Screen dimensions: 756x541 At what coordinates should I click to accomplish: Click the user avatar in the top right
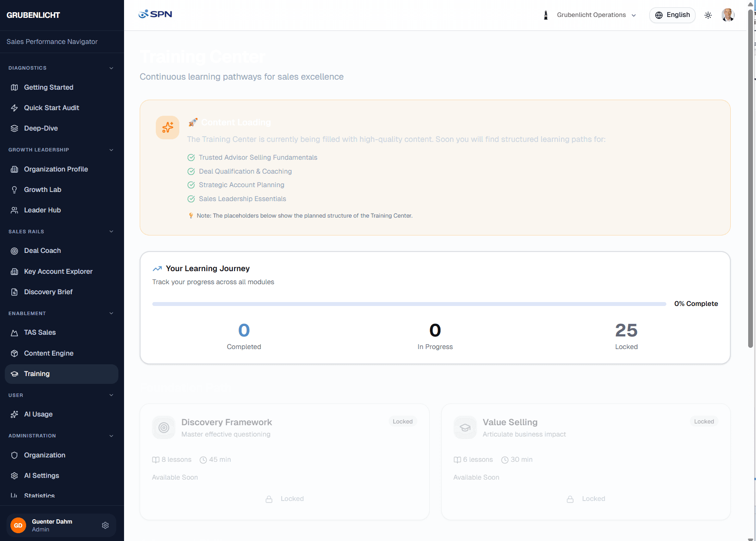[728, 15]
